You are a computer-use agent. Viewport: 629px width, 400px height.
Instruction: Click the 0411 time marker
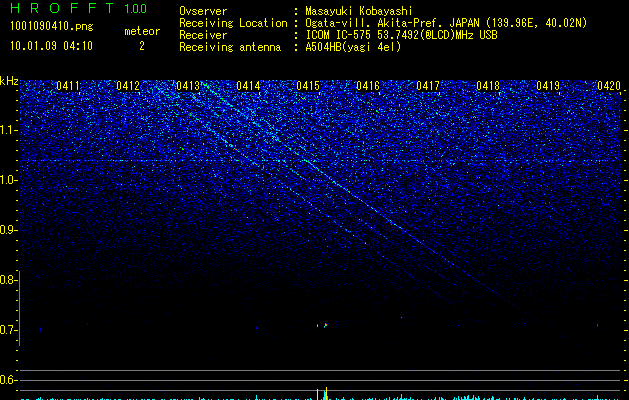[x=68, y=86]
